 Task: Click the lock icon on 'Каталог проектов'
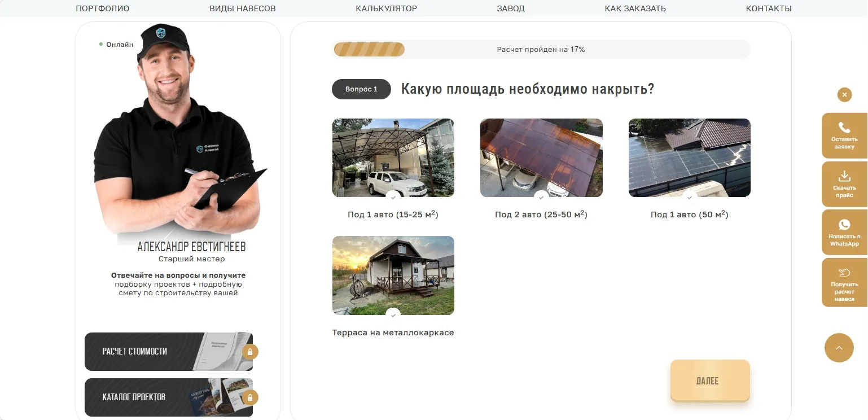(x=250, y=397)
